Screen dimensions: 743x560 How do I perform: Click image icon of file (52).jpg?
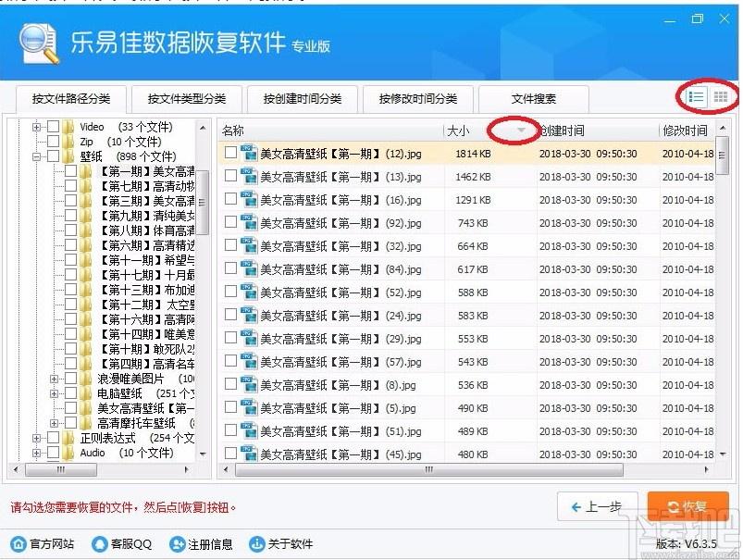248,292
